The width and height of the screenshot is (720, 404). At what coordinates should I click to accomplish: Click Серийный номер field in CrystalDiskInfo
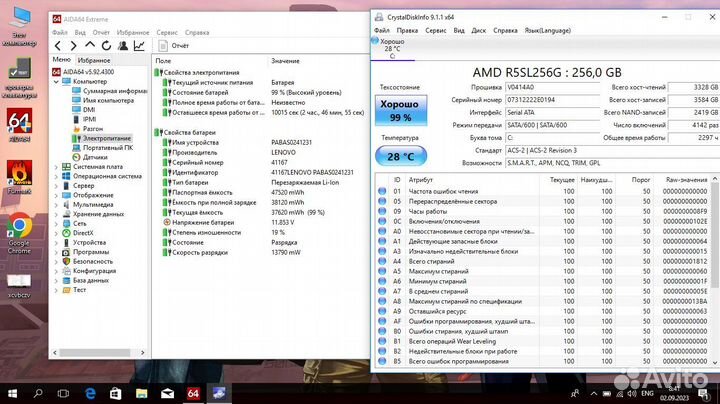552,100
